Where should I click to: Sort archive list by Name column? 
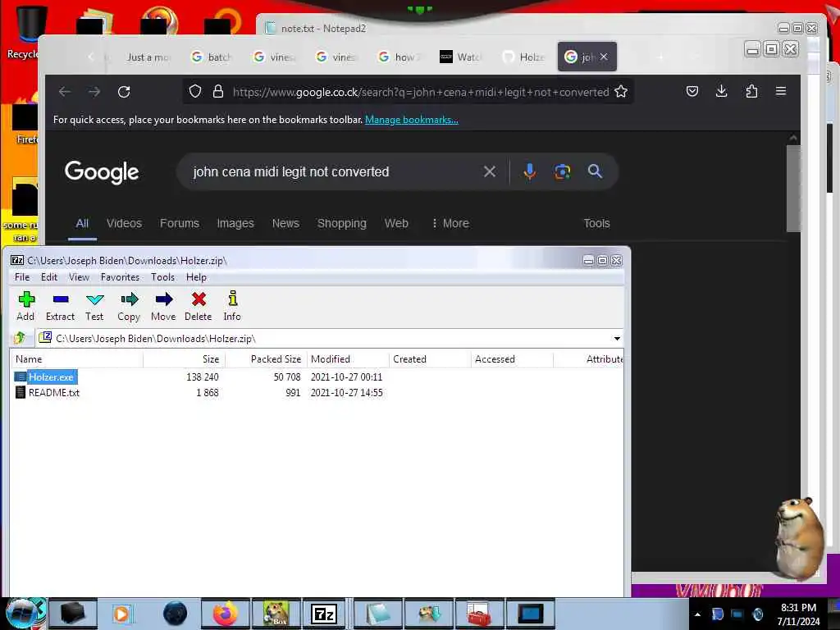(x=76, y=359)
